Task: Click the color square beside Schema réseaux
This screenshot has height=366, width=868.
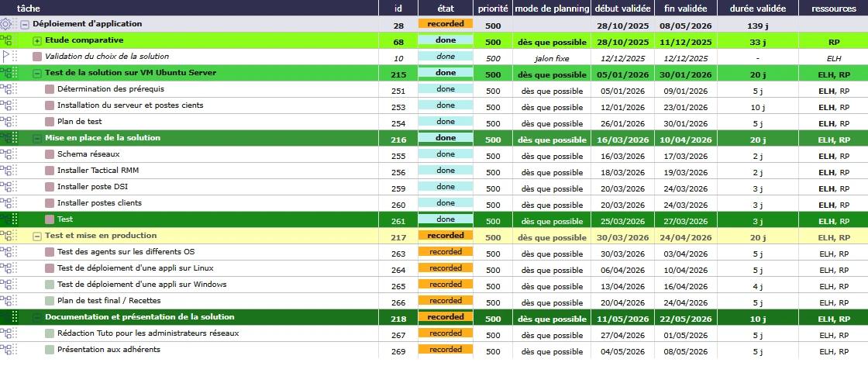Action: tap(50, 154)
